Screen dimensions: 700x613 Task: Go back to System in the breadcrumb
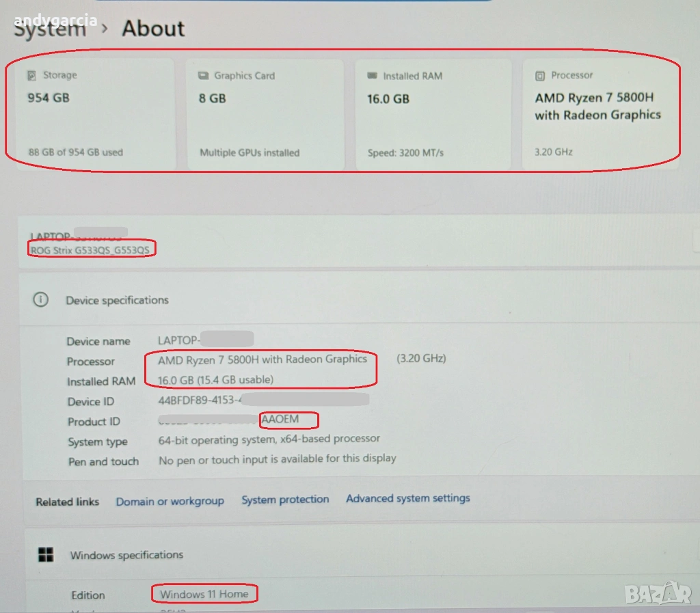[50, 29]
